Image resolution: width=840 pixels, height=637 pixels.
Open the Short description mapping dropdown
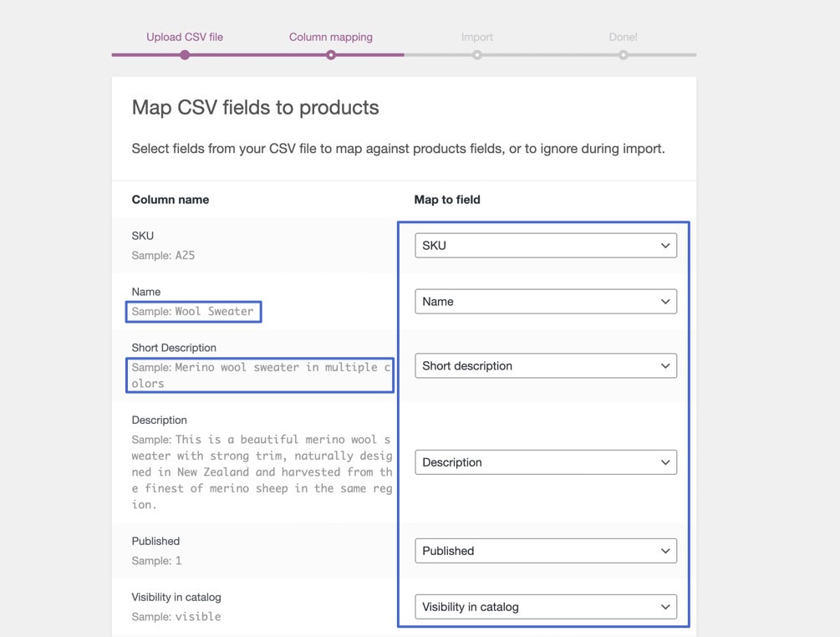click(545, 365)
